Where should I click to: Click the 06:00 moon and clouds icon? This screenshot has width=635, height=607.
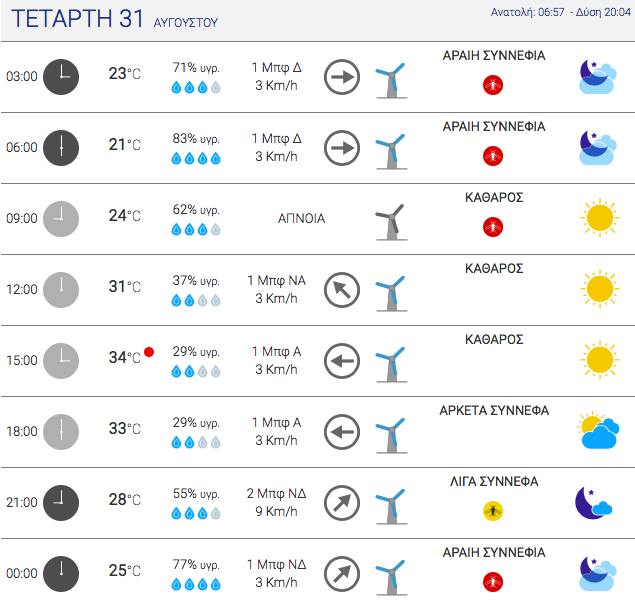[x=598, y=147]
